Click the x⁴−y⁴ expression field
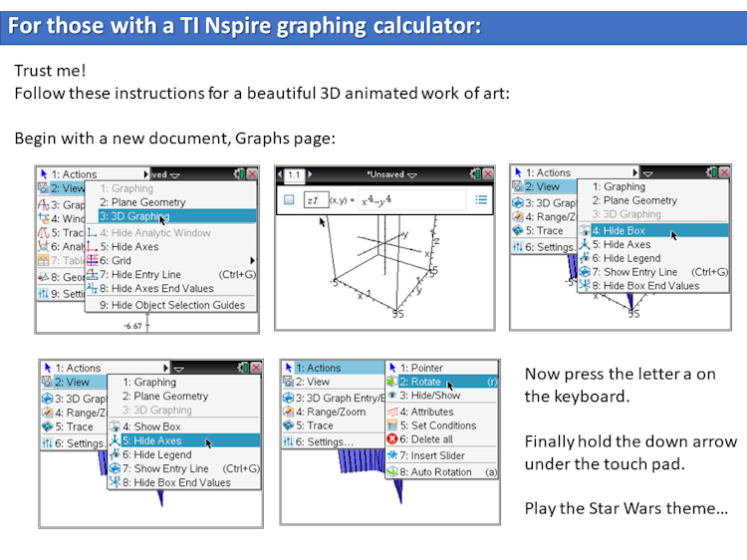 (411, 200)
